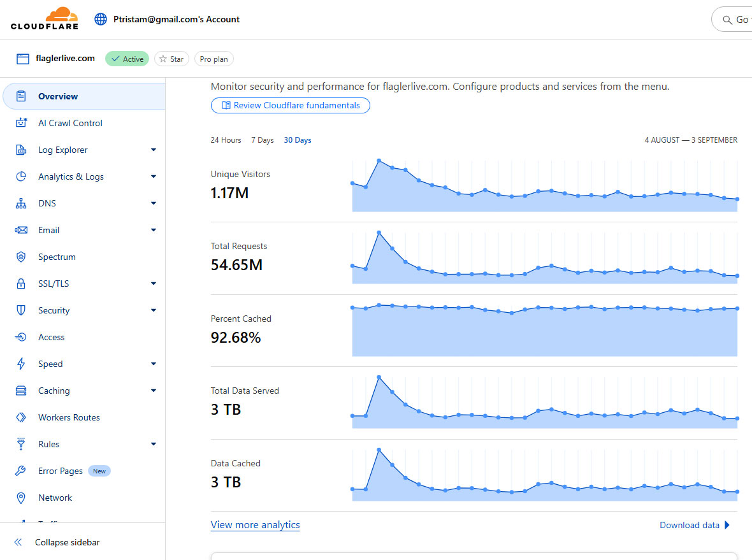The image size is (752, 560).
Task: Click Collapse sidebar label
Action: tap(67, 542)
